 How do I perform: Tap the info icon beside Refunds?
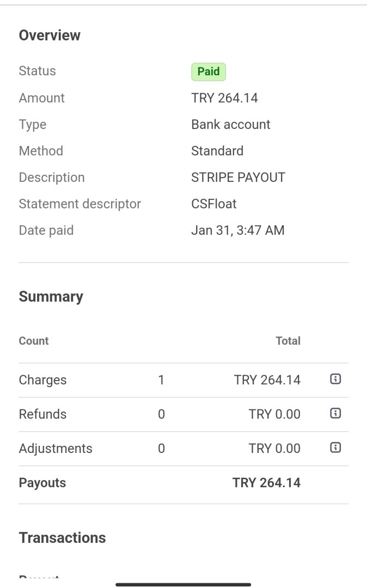pos(335,413)
